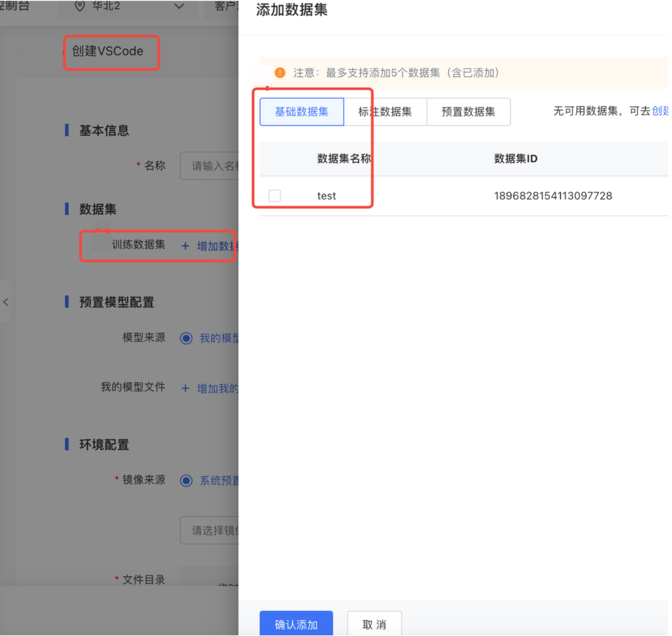Switch to 预置数据集 tab
Image resolution: width=672 pixels, height=636 pixels.
pyautogui.click(x=468, y=112)
